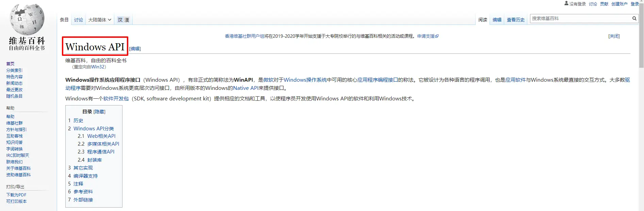Switch to the 讨论 tab
644x211 pixels.
pyautogui.click(x=79, y=20)
